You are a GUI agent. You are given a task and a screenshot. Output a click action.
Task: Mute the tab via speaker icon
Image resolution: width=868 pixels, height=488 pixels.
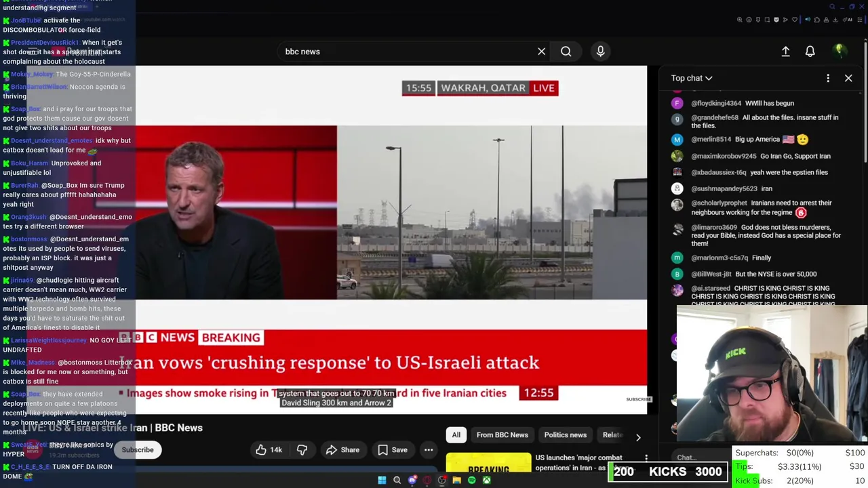click(808, 20)
